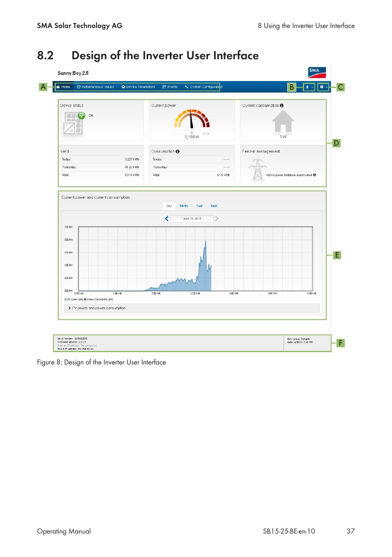Click the SB15-25-BE-en-10 document code
The height and width of the screenshot is (557, 392).
pyautogui.click(x=289, y=531)
